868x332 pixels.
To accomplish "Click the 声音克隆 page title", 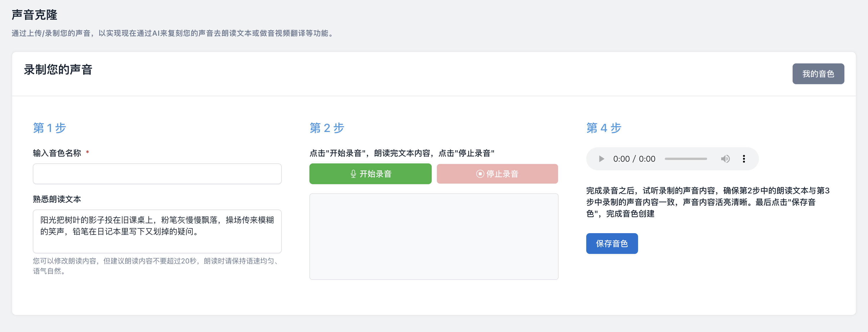I will 34,15.
